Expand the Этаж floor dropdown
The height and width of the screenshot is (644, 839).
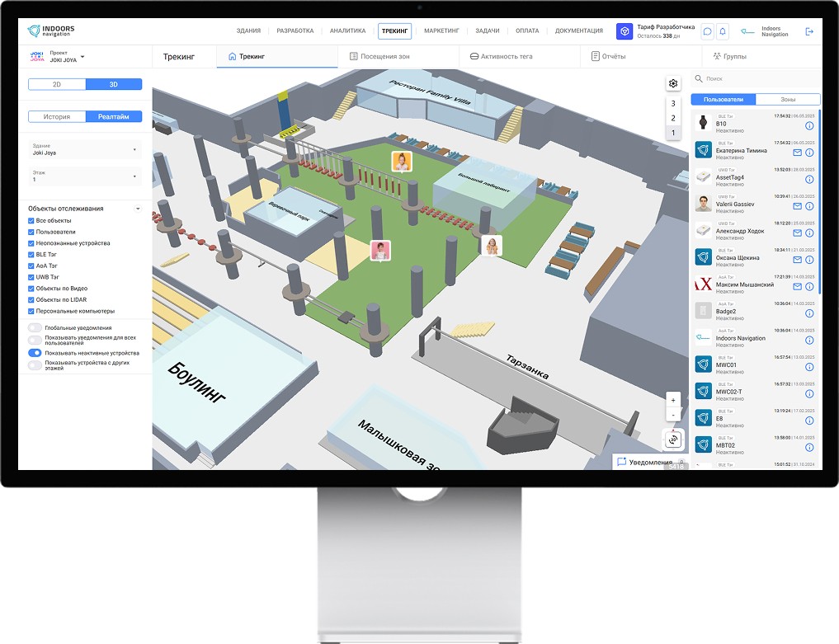[x=84, y=176]
